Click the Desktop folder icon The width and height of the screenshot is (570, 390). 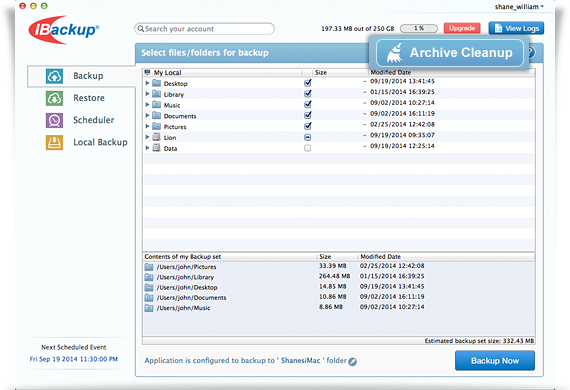click(x=156, y=83)
